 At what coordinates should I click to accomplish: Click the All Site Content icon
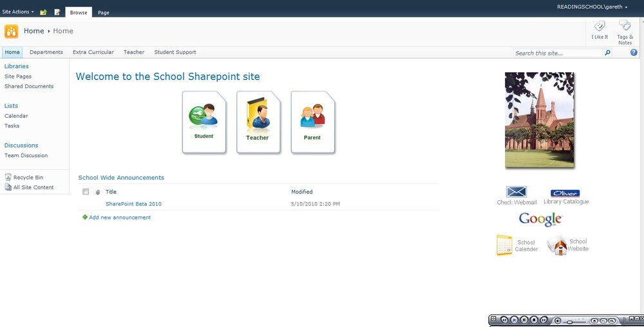[8, 187]
